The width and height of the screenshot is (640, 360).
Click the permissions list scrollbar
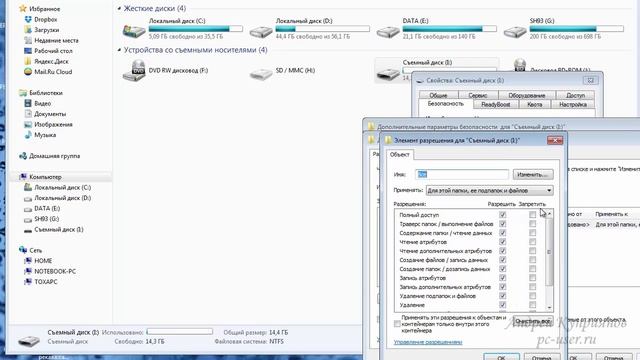click(x=549, y=260)
